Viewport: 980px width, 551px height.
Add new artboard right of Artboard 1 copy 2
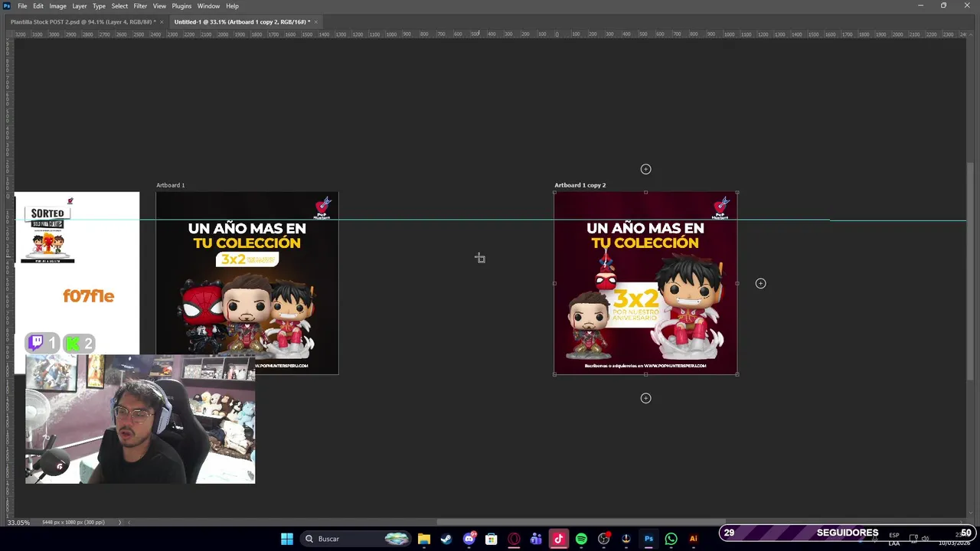[x=760, y=283]
